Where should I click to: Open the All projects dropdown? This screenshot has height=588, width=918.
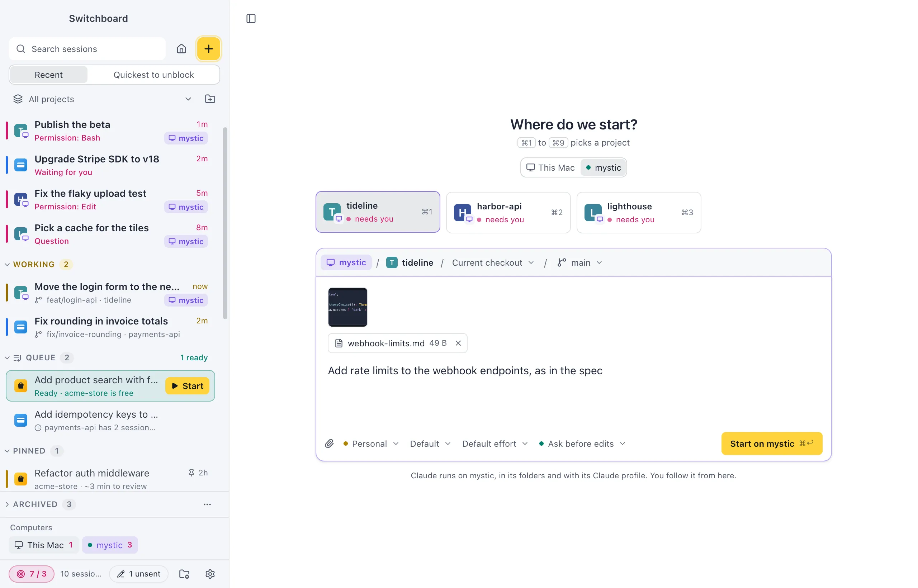pyautogui.click(x=102, y=99)
